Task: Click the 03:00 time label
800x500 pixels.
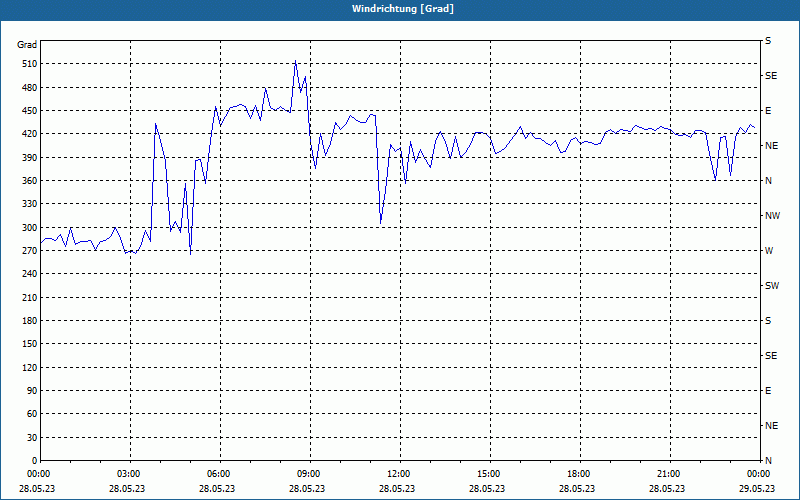Action: [129, 474]
